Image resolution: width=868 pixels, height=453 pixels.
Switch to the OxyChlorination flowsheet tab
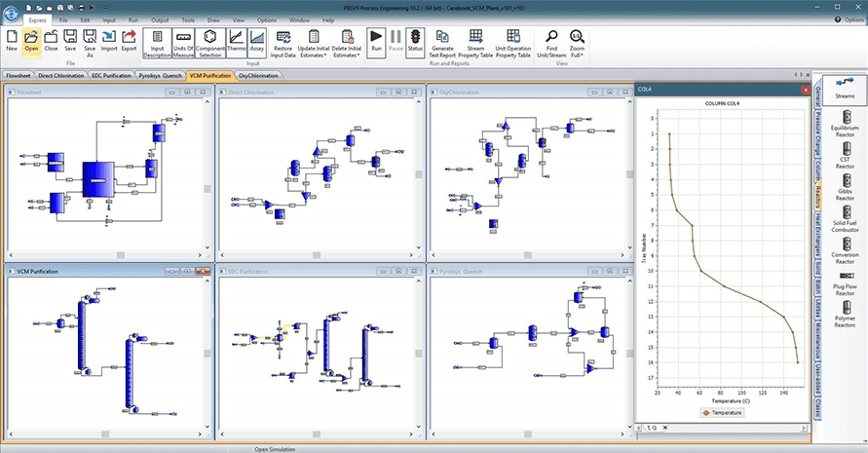coord(257,75)
